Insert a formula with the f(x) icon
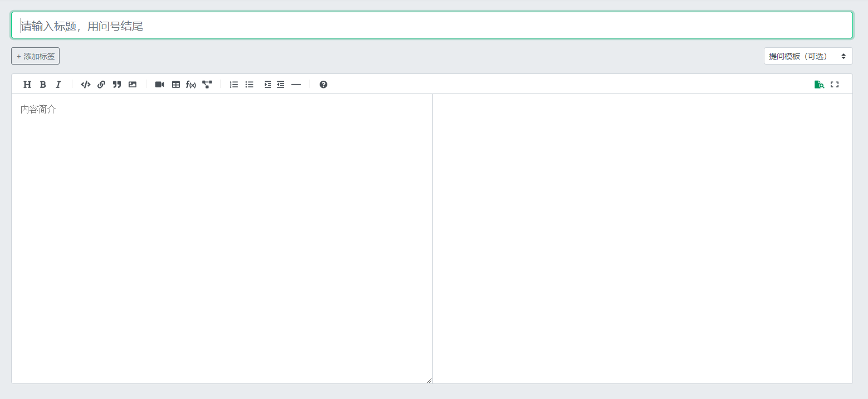The height and width of the screenshot is (399, 868). tap(191, 85)
